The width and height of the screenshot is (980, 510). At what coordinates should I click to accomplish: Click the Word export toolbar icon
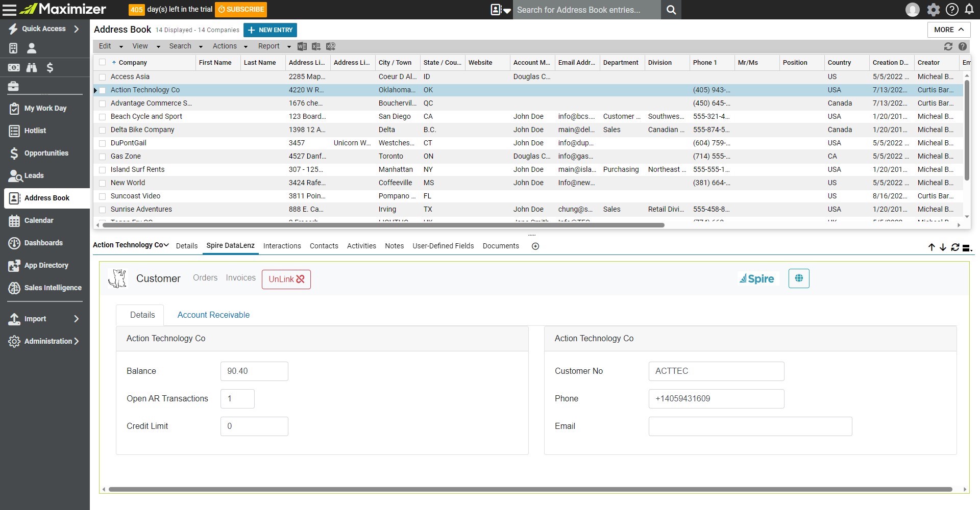(x=302, y=46)
